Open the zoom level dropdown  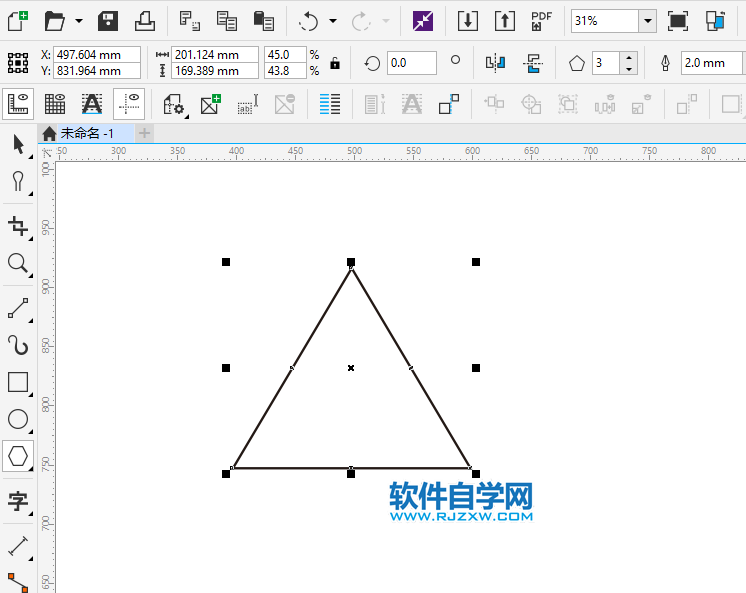pyautogui.click(x=647, y=21)
